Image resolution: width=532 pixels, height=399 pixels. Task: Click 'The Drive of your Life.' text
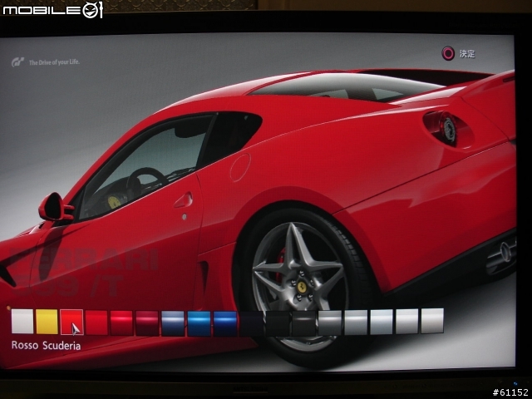coord(54,62)
